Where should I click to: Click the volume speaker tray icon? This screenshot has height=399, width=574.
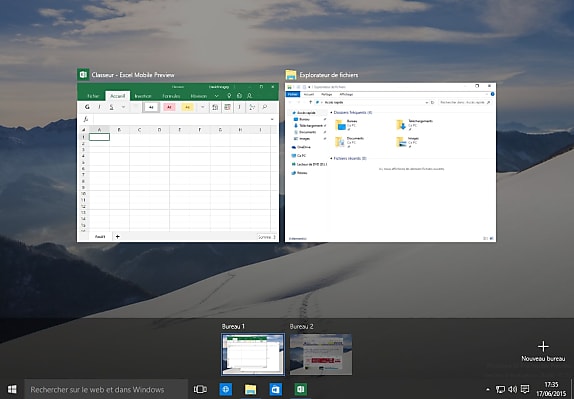pos(512,389)
